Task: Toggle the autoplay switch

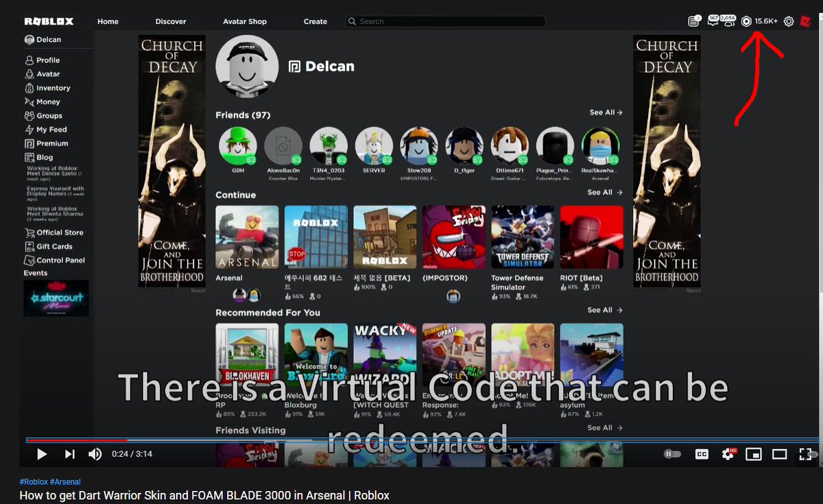Action: 672,454
